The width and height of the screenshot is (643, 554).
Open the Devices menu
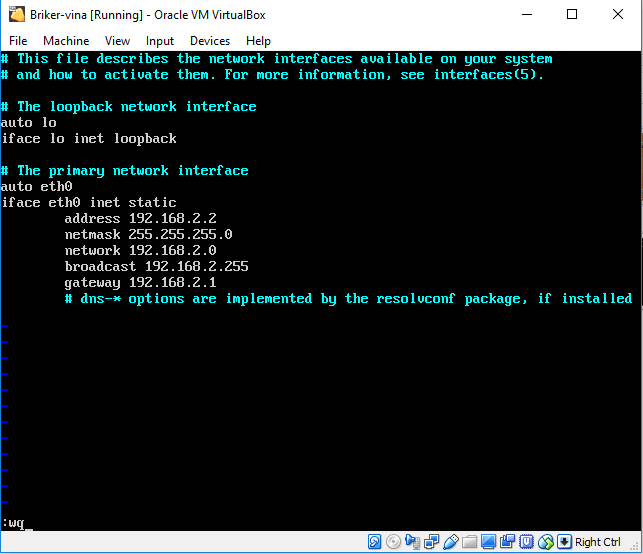coord(209,41)
